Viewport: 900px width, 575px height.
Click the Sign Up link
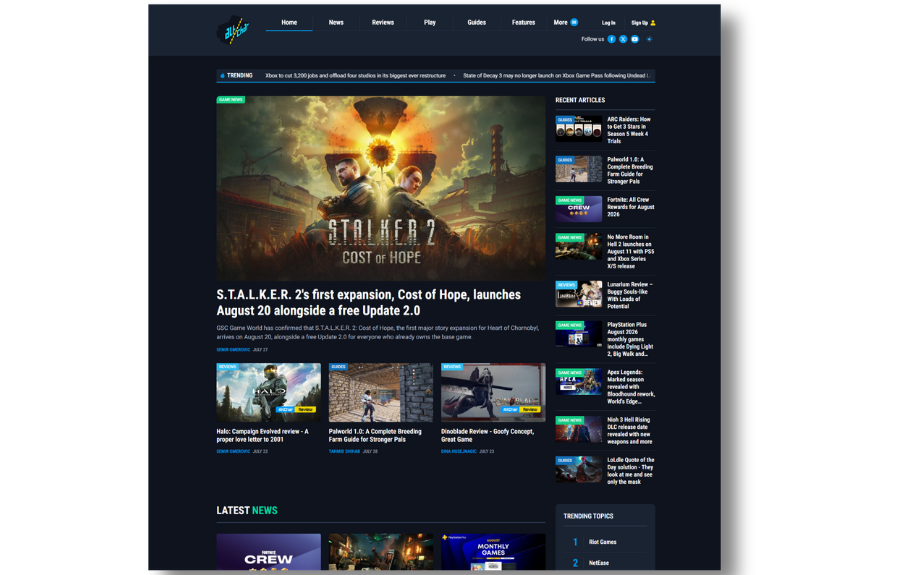tap(639, 23)
